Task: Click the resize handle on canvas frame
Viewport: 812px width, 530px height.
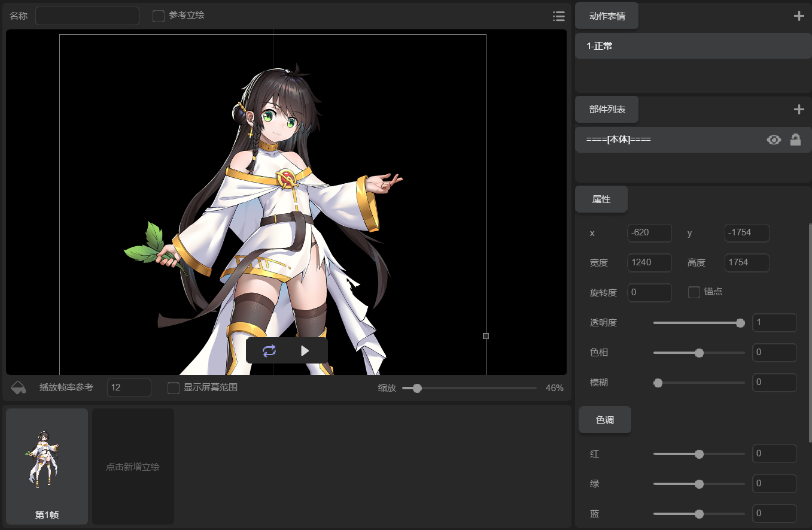Action: (486, 336)
